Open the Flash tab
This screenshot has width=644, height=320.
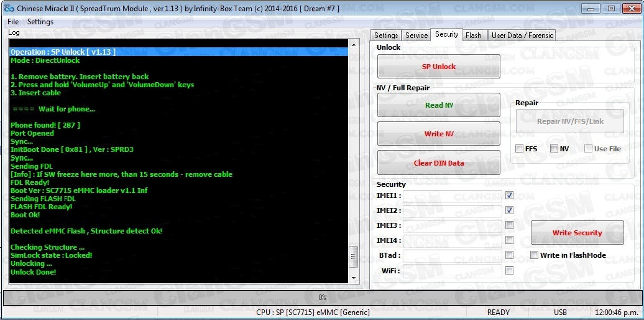tap(474, 35)
